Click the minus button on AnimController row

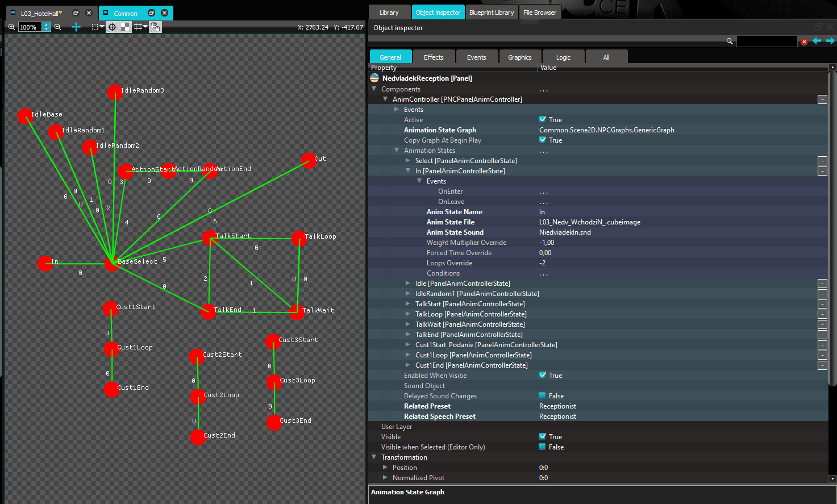822,99
